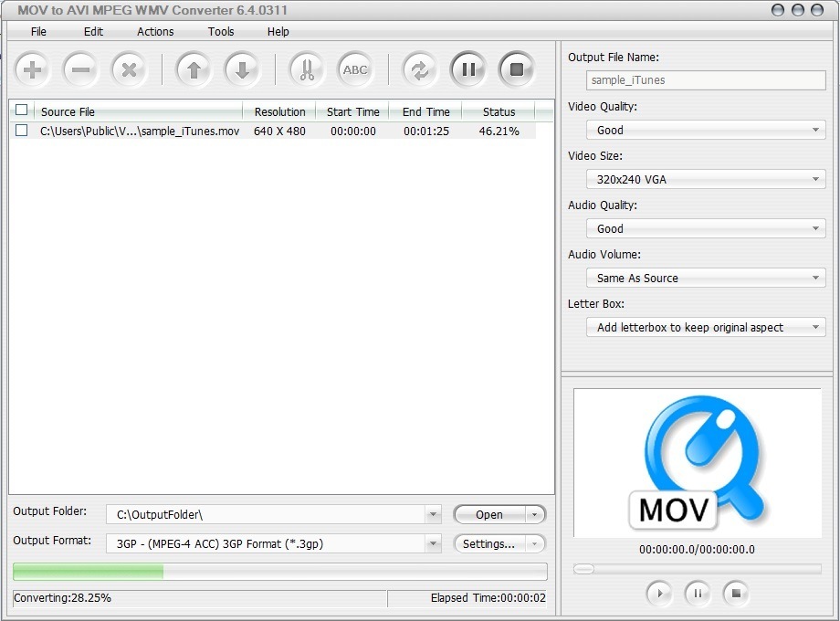This screenshot has height=621, width=840.
Task: Check the select-all checkbox in list header
Action: click(23, 110)
